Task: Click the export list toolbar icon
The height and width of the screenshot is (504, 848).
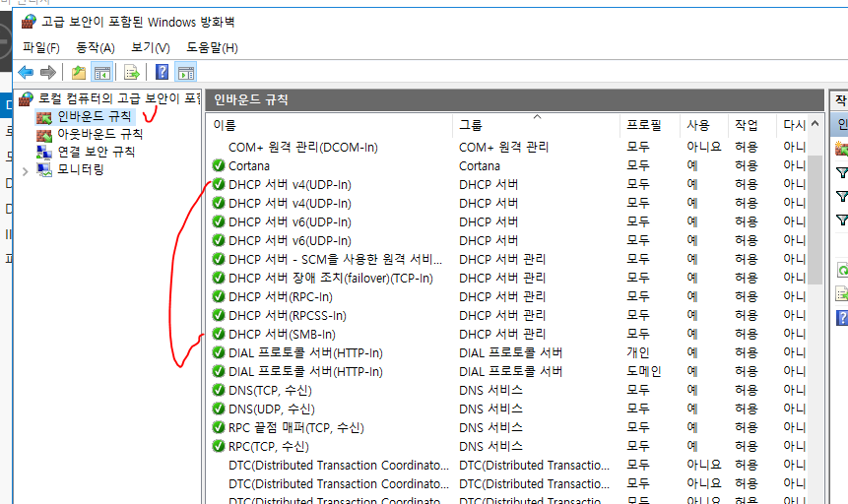Action: (x=131, y=72)
